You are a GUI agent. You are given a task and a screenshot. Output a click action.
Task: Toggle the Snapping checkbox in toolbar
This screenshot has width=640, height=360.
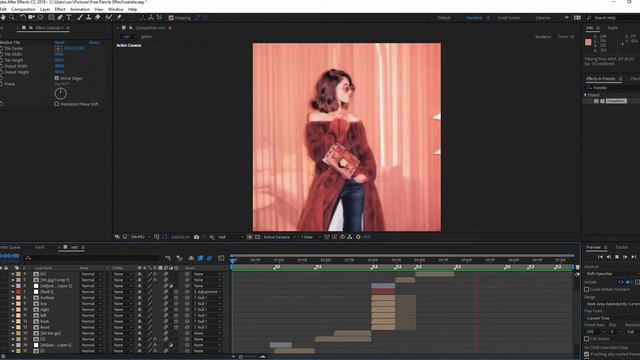(171, 18)
